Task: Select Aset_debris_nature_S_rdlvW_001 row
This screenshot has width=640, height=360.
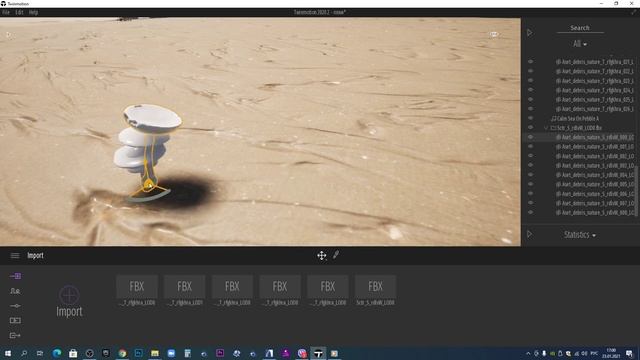Action: [x=594, y=147]
